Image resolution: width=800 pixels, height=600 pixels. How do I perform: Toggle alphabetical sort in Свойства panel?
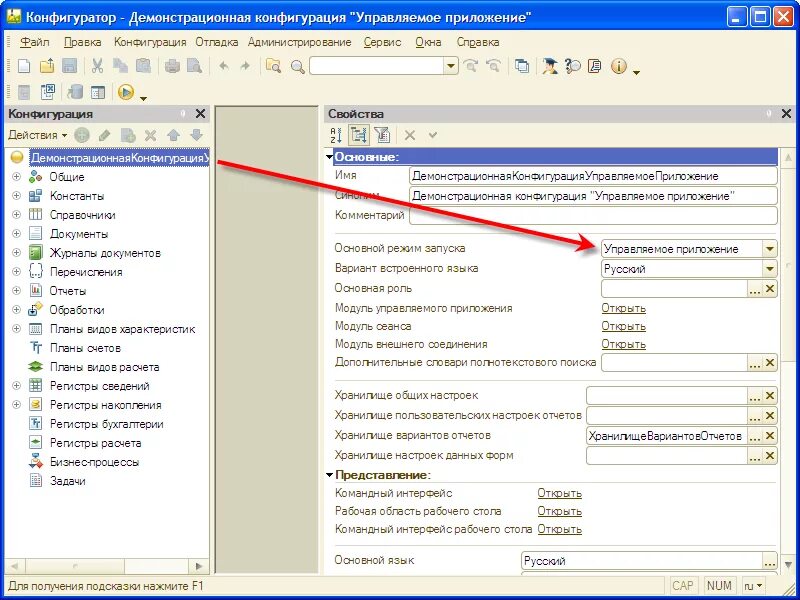(x=336, y=135)
